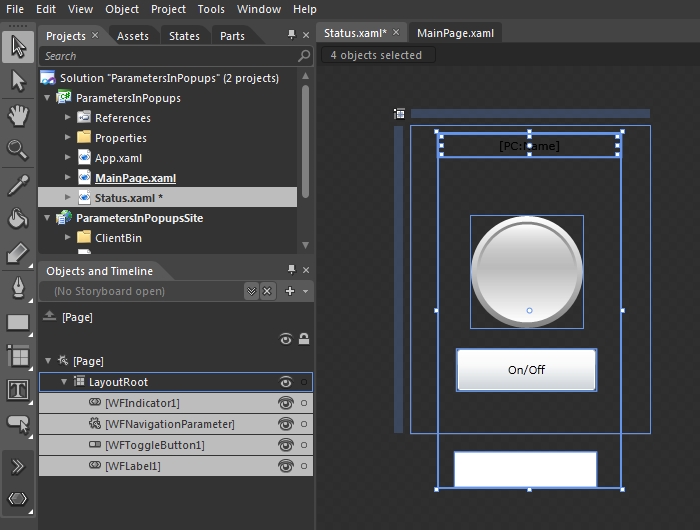Image resolution: width=700 pixels, height=530 pixels.
Task: Switch to the States panel tab
Action: coord(184,36)
